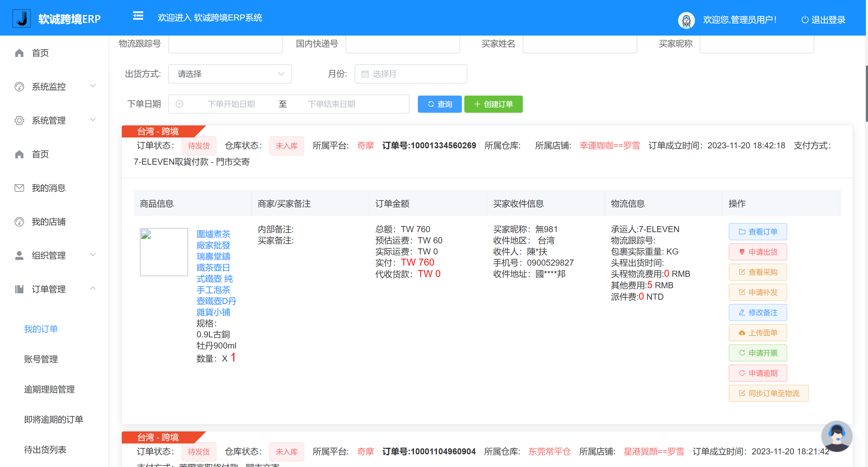Click the 买家昵称 input field
Screen dimensions: 868x467
tap(757, 44)
